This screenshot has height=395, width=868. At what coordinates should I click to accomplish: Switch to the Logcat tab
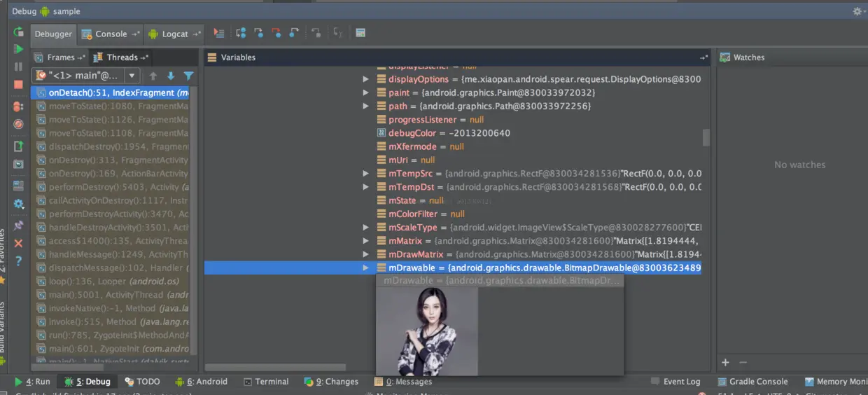[174, 34]
